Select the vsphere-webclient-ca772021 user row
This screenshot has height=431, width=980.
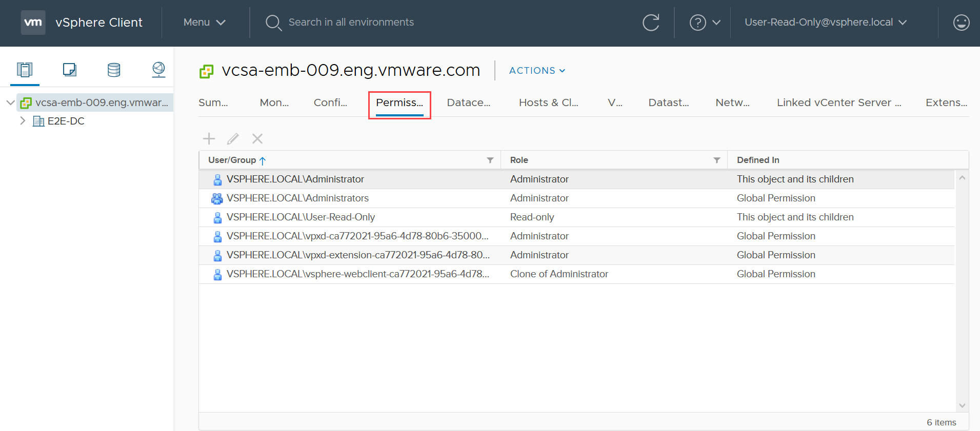[x=576, y=274]
